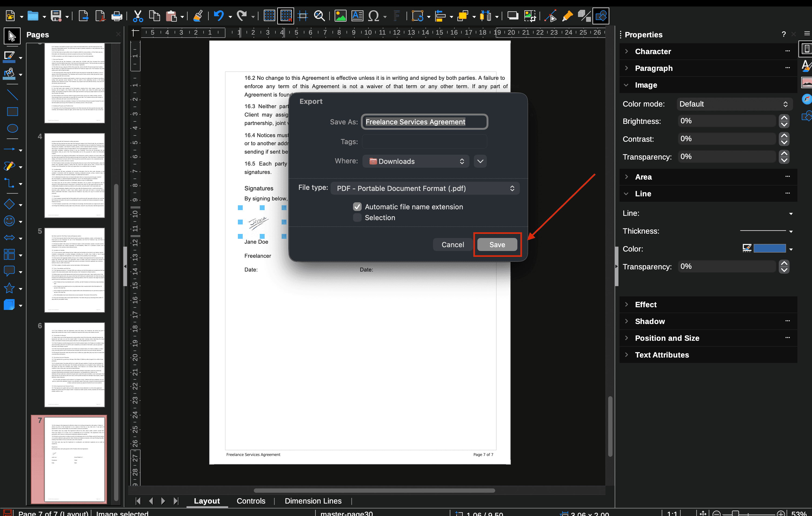Click the Print icon in the toolbar
The width and height of the screenshot is (812, 516).
pyautogui.click(x=117, y=16)
